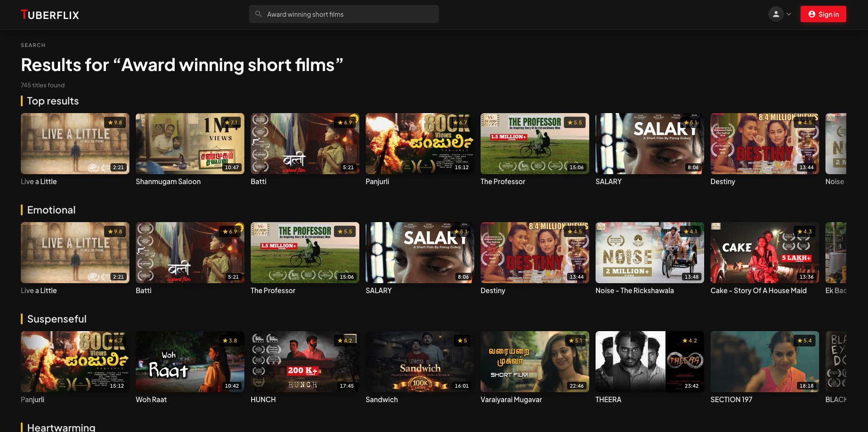The image size is (868, 432).
Task: Open The Professor thumbnail in Top results
Action: (x=535, y=143)
